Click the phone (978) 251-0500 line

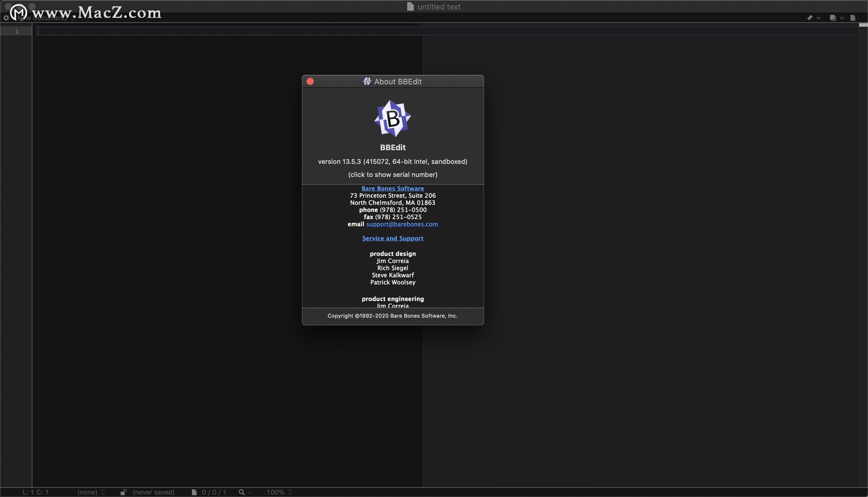(392, 210)
